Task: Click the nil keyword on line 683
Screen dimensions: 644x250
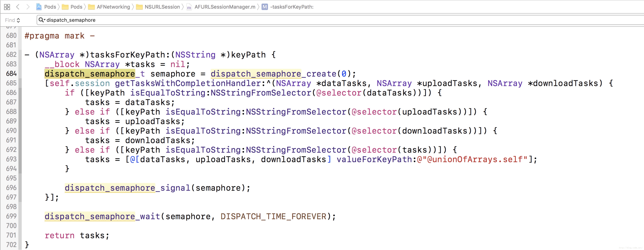Action: pyautogui.click(x=178, y=64)
